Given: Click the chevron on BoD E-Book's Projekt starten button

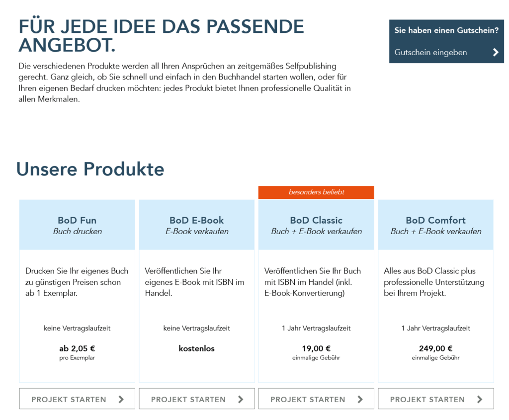Looking at the screenshot, I should (241, 399).
